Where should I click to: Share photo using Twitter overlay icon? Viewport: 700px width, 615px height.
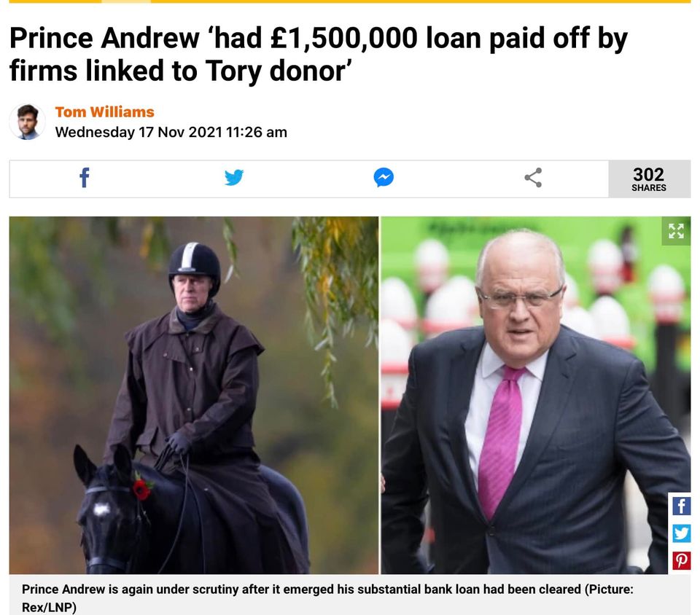(x=681, y=533)
